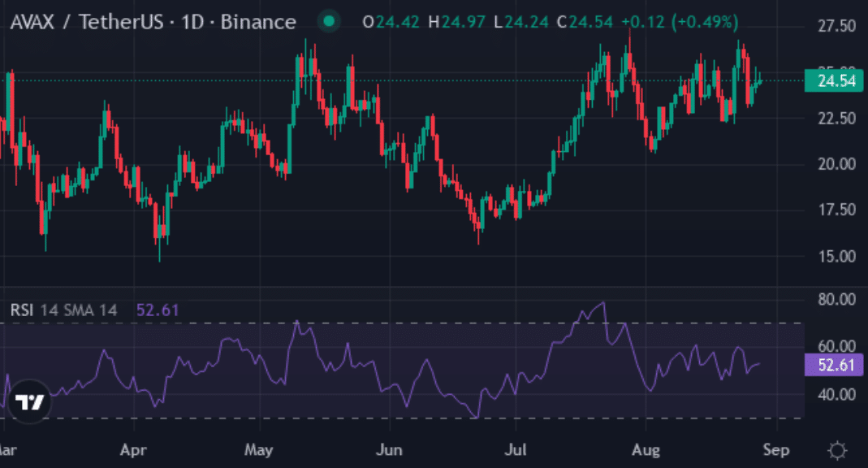Click the Apr label on time axis

(x=133, y=450)
